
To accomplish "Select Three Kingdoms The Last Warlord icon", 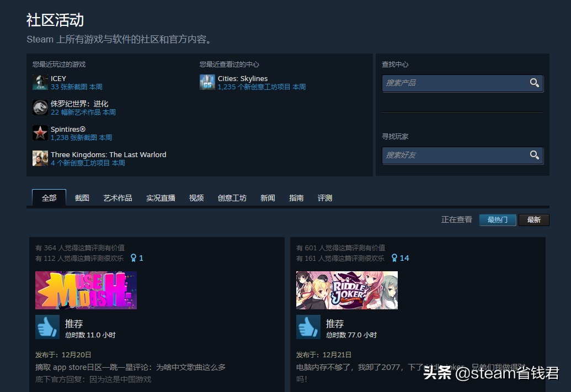I will pyautogui.click(x=40, y=158).
